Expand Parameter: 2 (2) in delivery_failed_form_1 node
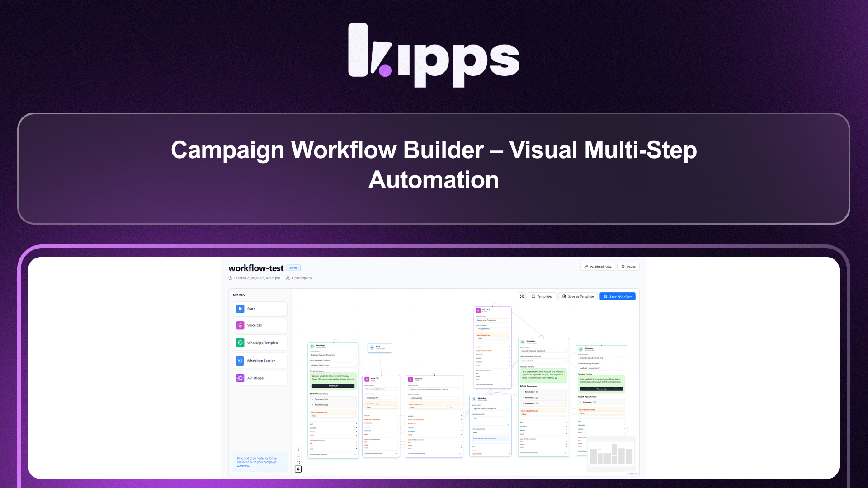Screen dimensions: 868x488 point(333,405)
